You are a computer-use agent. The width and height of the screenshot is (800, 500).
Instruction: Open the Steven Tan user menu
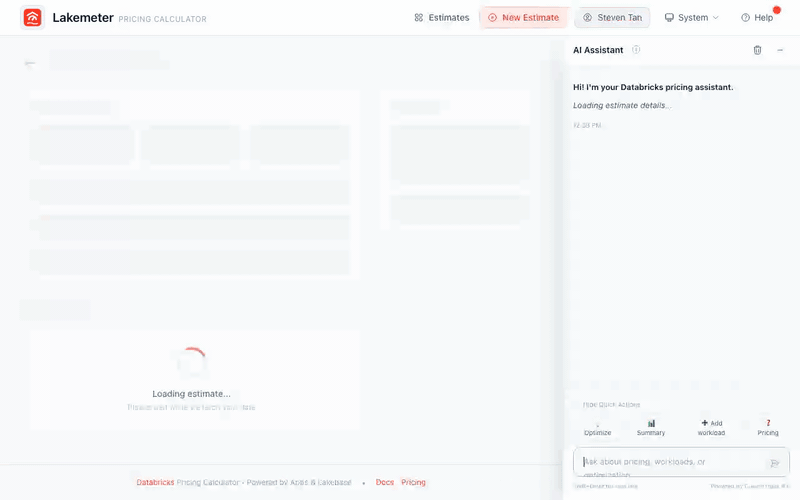612,17
